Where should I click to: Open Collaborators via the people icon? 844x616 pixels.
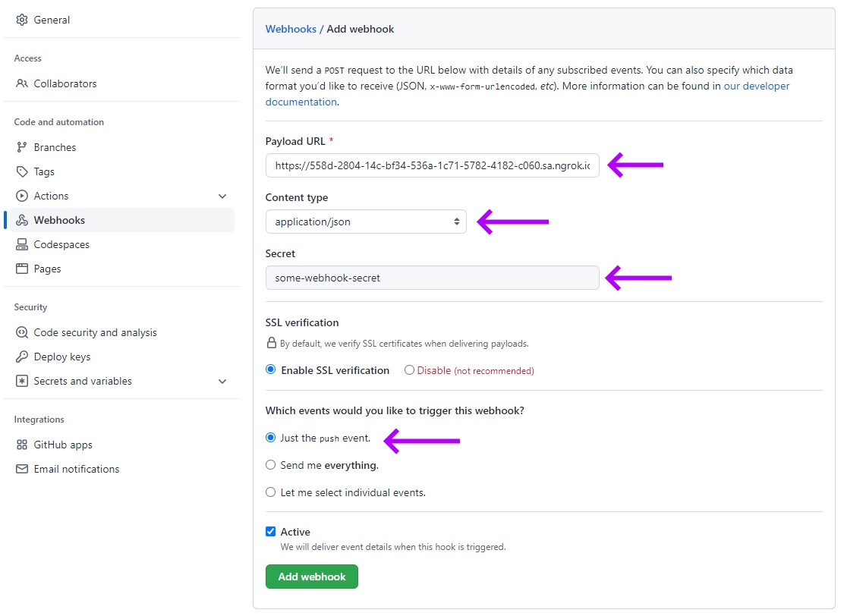tap(21, 83)
